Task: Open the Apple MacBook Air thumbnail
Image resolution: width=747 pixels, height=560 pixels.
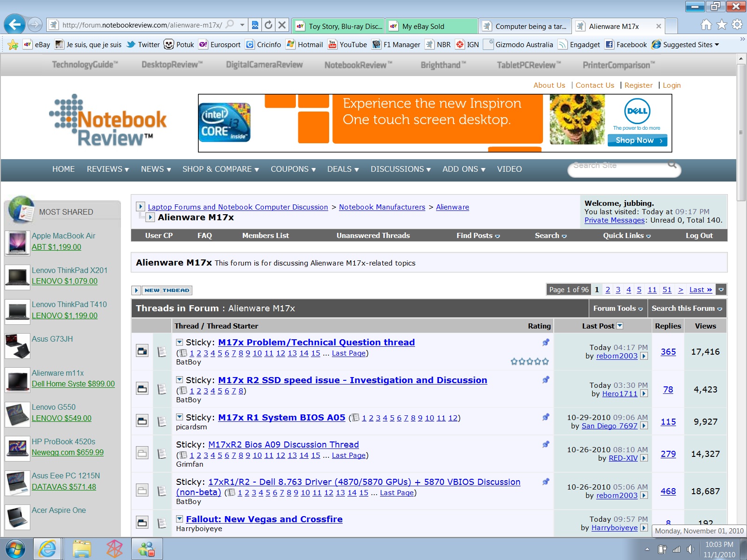Action: coord(17,243)
